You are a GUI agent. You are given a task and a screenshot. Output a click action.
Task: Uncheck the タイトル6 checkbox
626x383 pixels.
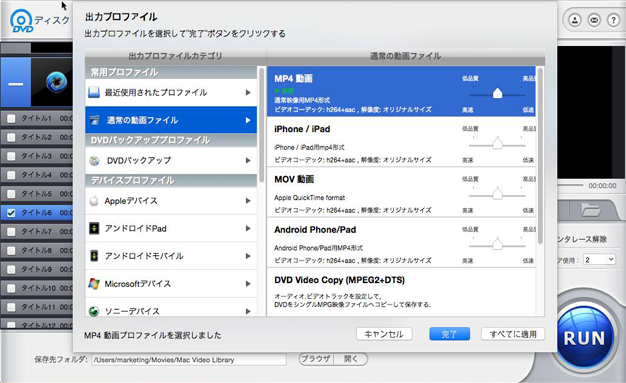point(11,213)
